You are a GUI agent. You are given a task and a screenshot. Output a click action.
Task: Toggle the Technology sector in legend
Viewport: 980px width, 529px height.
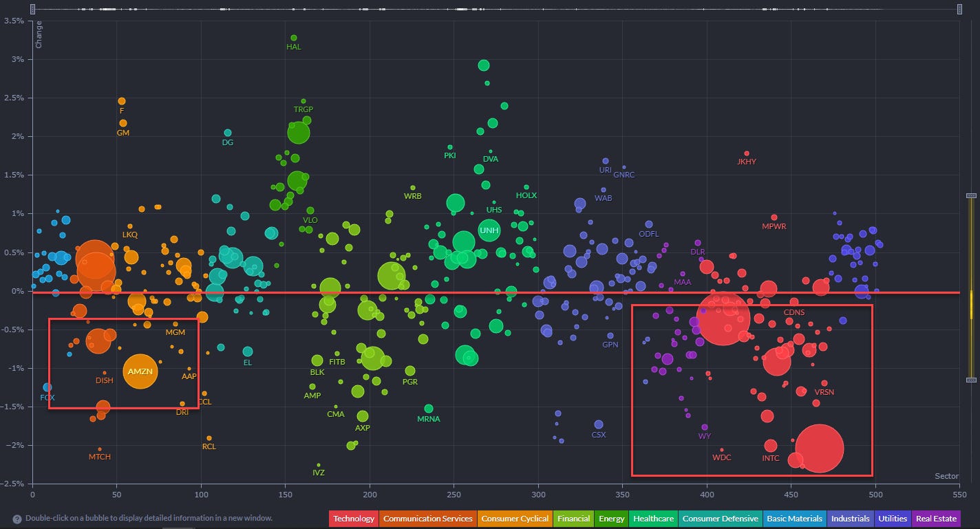tap(354, 519)
